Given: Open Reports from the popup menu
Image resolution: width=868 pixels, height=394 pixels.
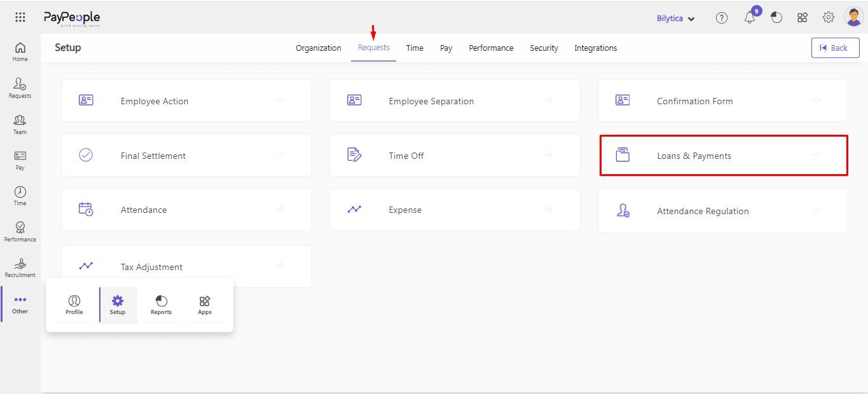Looking at the screenshot, I should (x=161, y=305).
